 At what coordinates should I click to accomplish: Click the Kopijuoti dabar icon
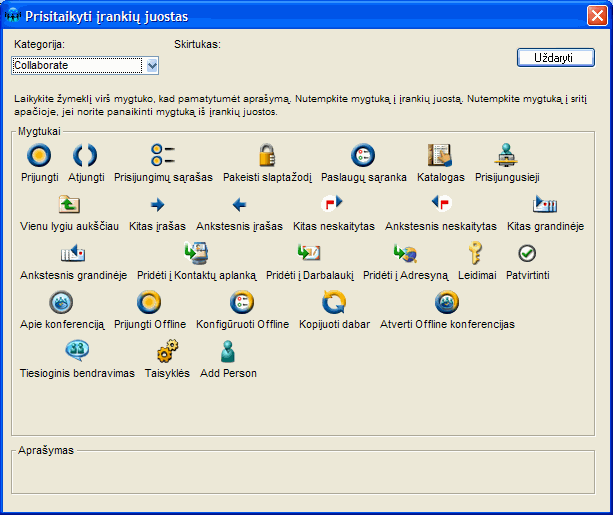coord(334,302)
